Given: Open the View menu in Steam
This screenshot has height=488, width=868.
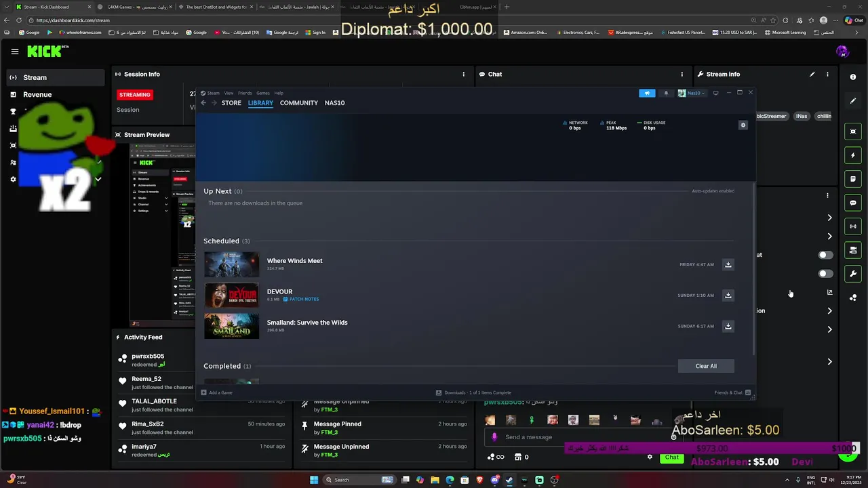Looking at the screenshot, I should click(229, 93).
